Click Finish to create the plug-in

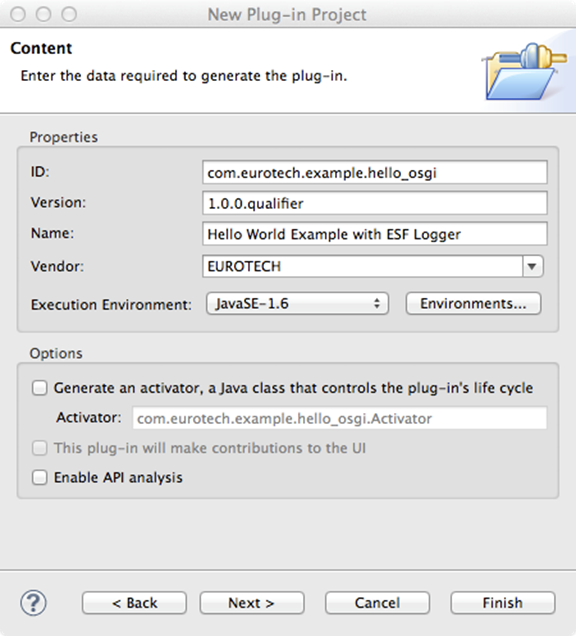coord(503,603)
